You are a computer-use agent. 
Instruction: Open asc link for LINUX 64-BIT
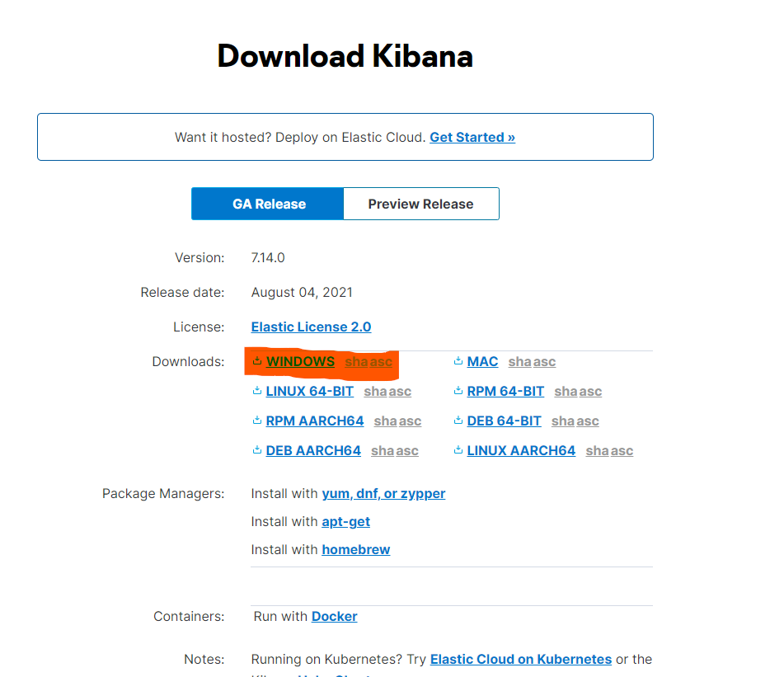(x=400, y=392)
